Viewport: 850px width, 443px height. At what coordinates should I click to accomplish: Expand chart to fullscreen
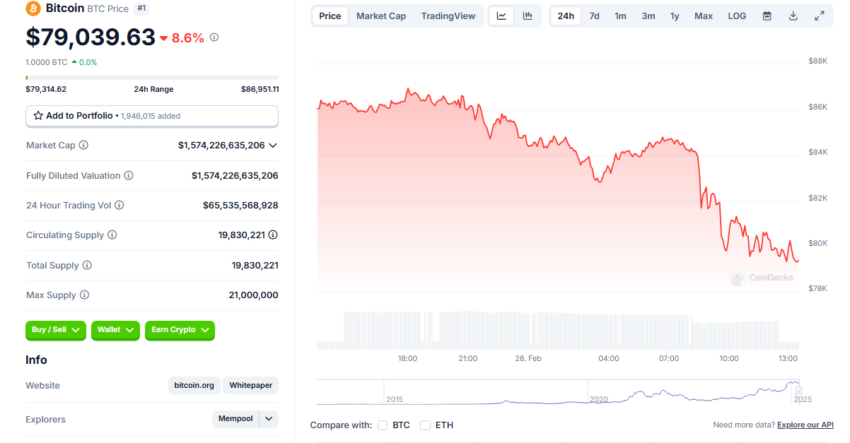[x=819, y=16]
